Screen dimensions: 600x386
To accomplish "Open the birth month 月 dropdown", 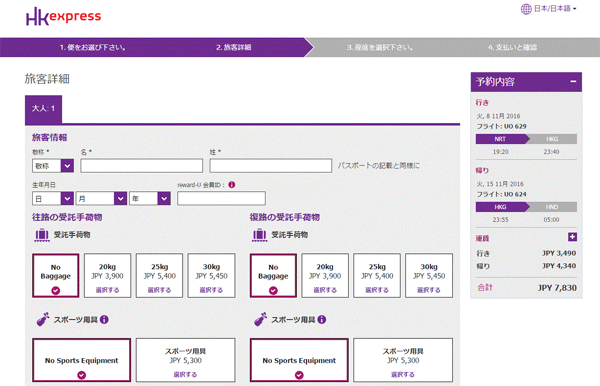I will point(101,199).
